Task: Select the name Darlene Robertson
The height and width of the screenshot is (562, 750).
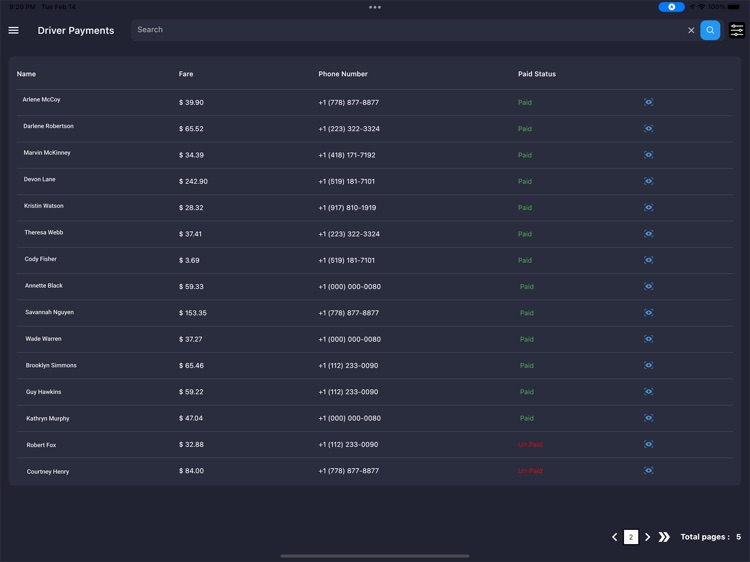Action: point(48,126)
